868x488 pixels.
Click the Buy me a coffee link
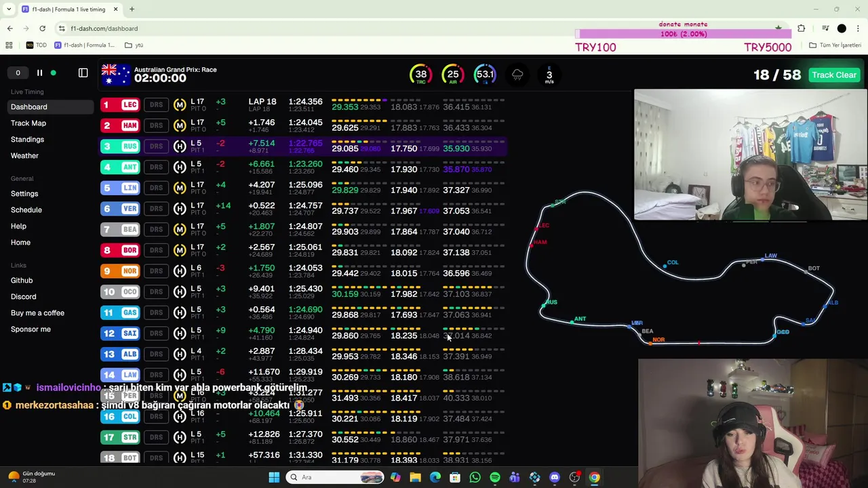37,312
